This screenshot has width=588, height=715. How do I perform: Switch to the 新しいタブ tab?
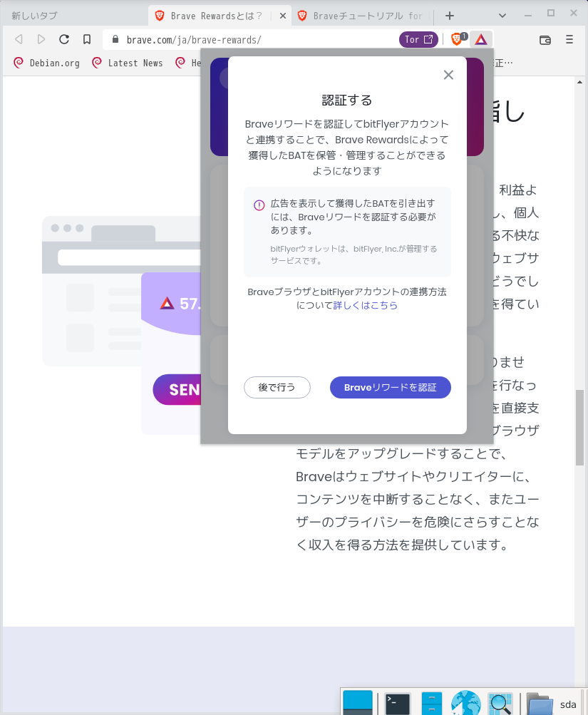pos(73,16)
